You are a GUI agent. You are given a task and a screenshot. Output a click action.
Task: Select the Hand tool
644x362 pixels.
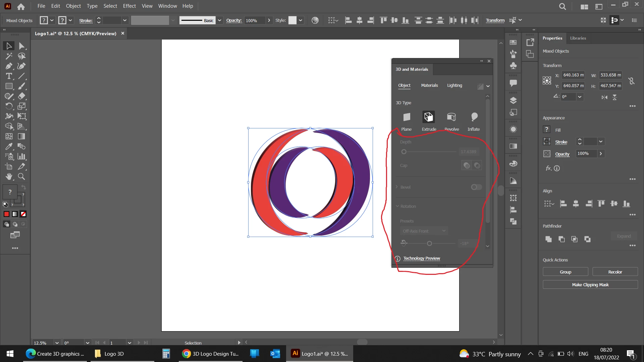[x=9, y=176]
